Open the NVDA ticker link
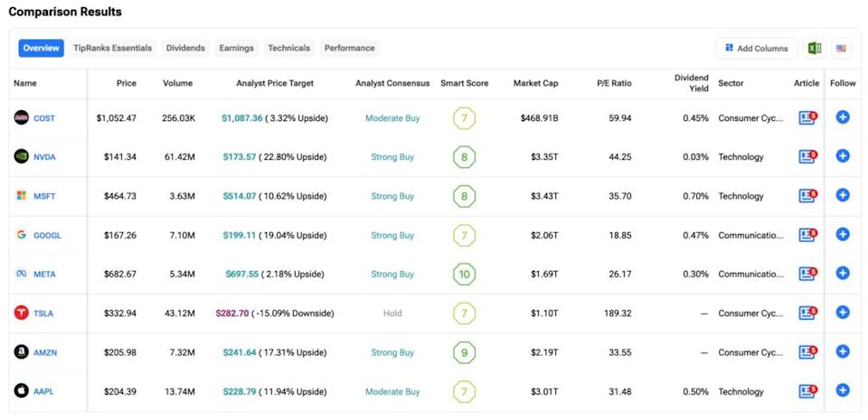 (x=45, y=157)
